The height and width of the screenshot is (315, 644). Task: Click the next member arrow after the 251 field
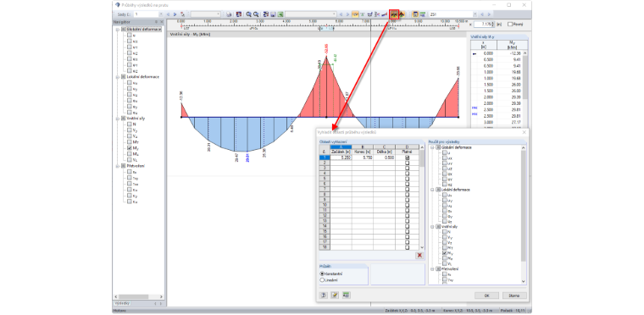(489, 14)
